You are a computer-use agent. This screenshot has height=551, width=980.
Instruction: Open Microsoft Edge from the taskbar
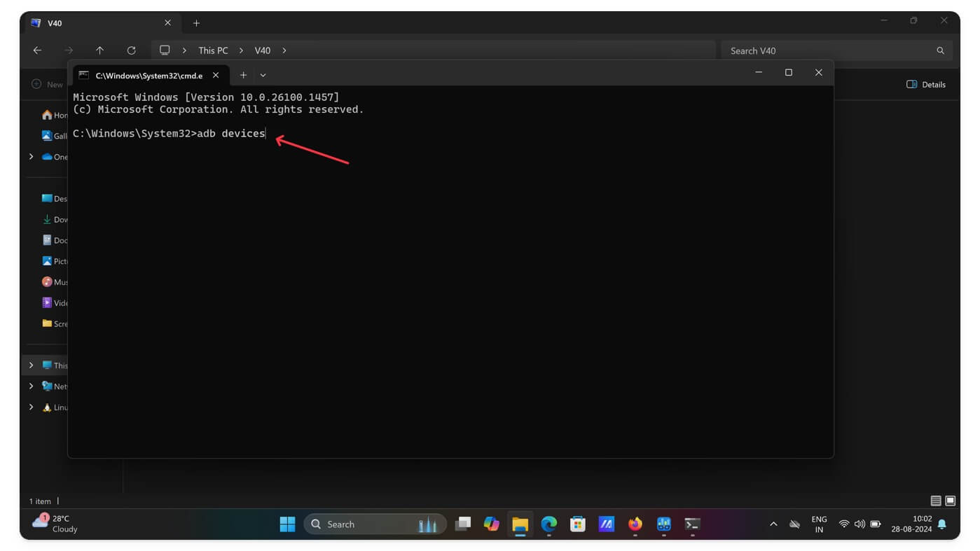548,524
